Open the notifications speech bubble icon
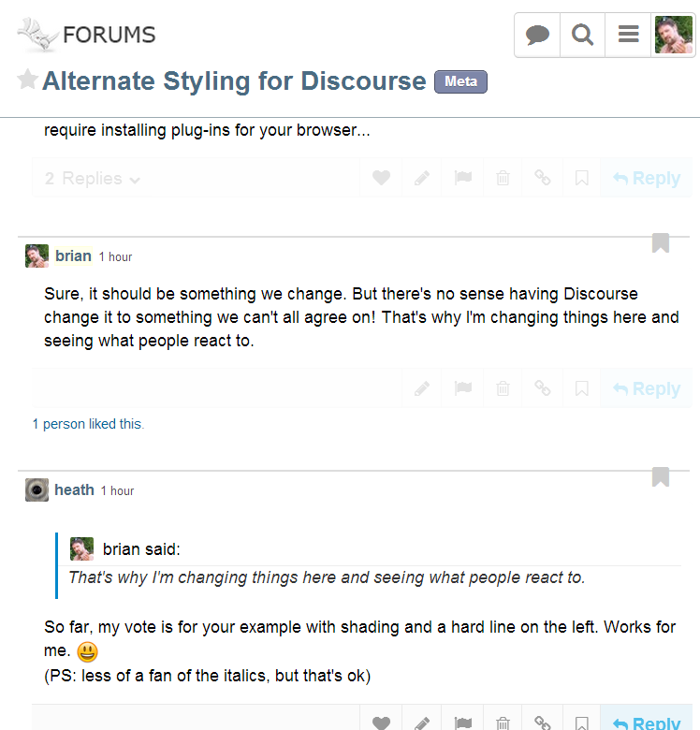 tap(537, 35)
